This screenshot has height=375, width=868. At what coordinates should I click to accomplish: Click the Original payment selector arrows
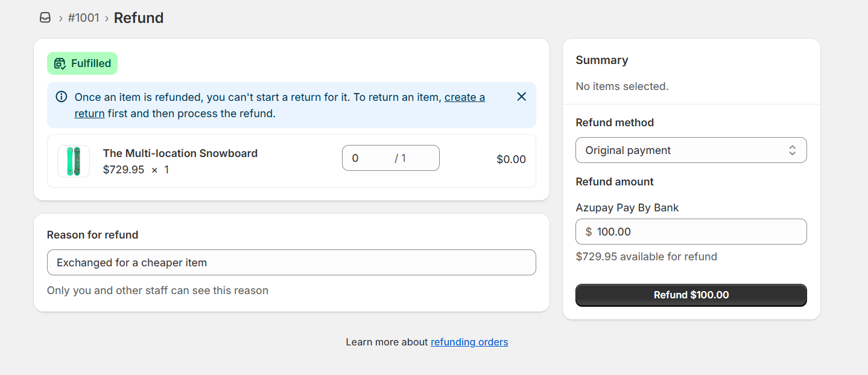[792, 150]
